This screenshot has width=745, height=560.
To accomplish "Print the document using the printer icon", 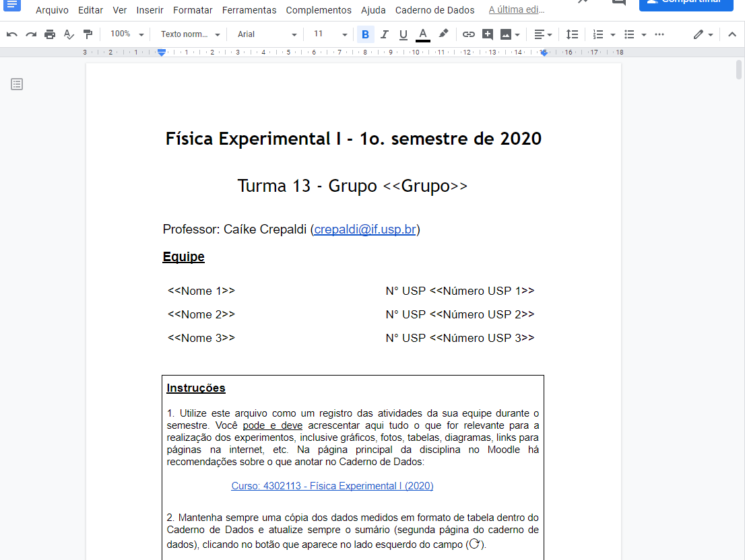I will (50, 34).
